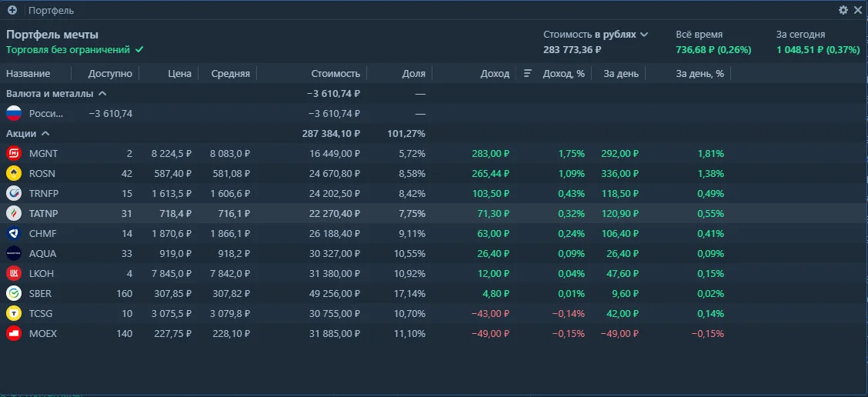Viewport: 868px width, 397px height.
Task: Click Торговля без ограничений status link
Action: click(68, 49)
